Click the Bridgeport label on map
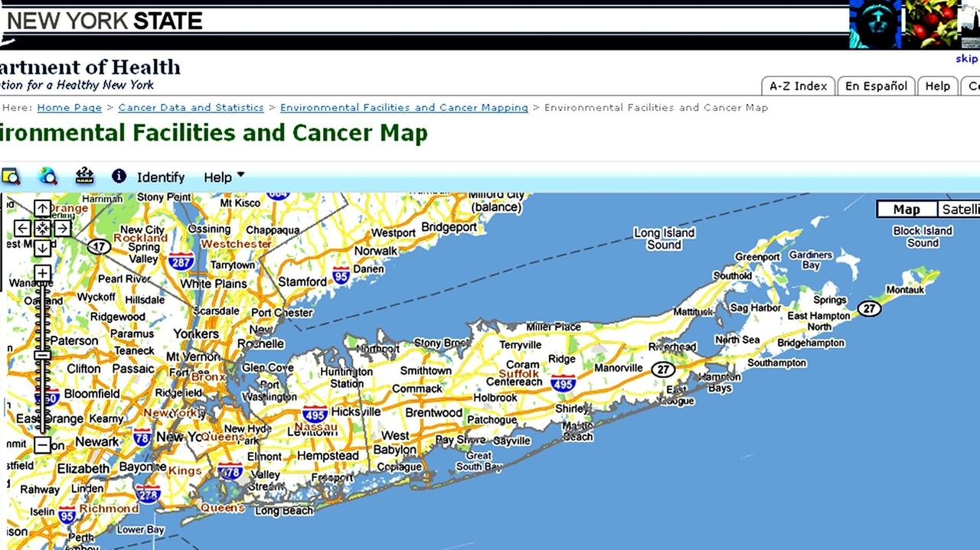 point(449,228)
